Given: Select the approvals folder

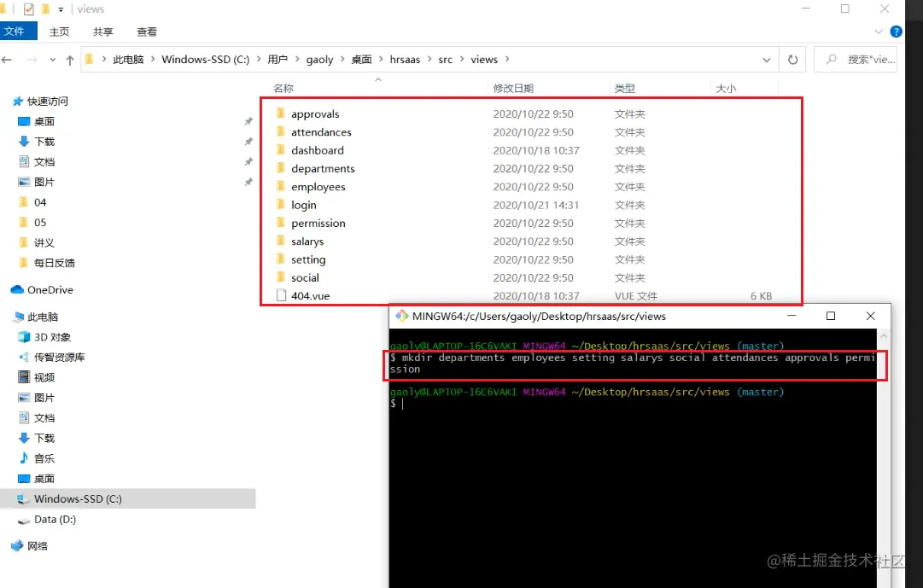Looking at the screenshot, I should click(315, 114).
